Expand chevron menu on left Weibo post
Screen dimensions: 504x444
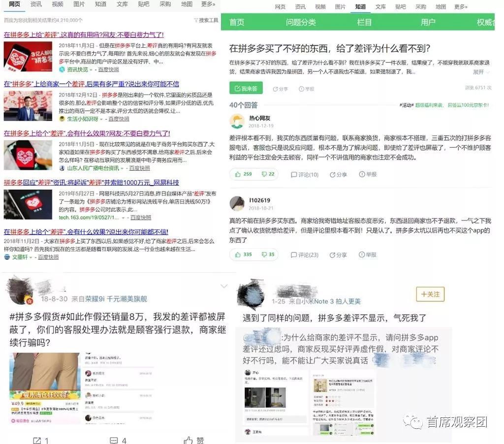(x=224, y=286)
